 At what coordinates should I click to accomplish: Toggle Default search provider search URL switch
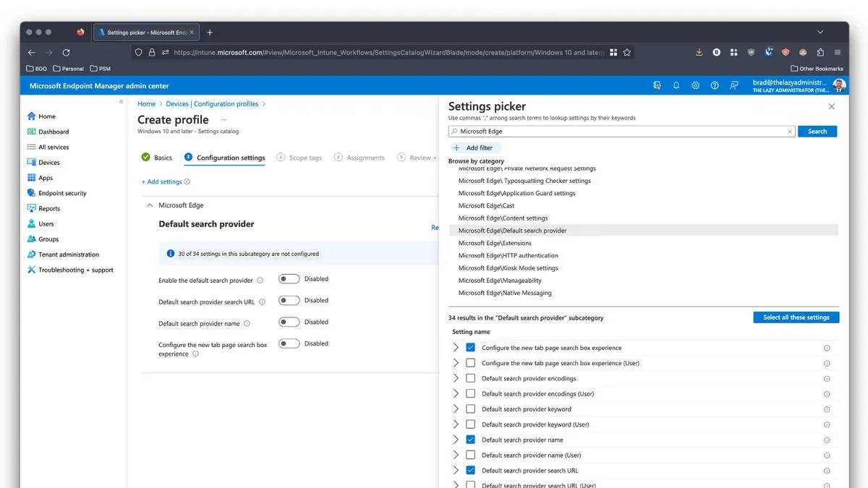289,301
